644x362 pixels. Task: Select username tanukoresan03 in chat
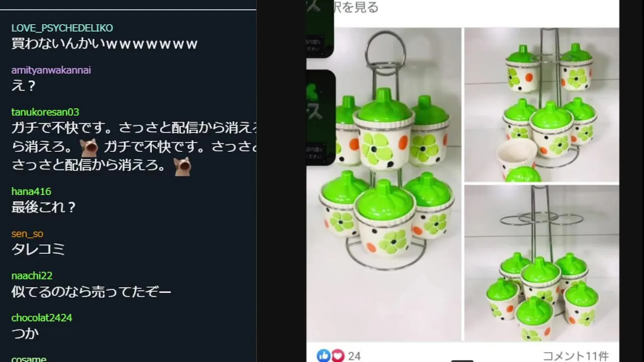tap(45, 112)
